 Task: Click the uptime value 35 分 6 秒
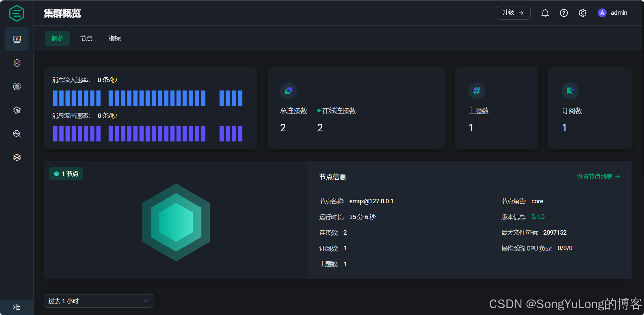tap(362, 217)
